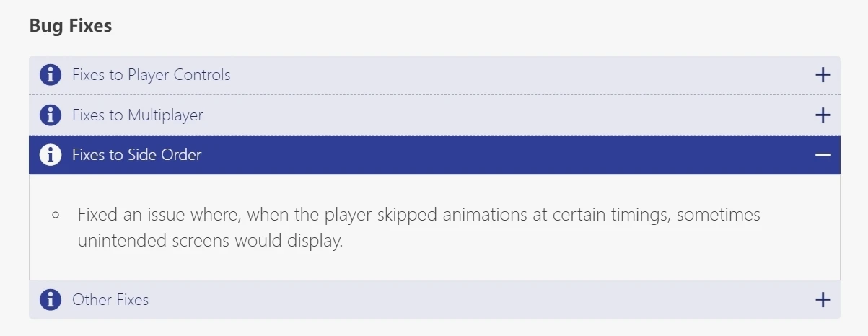
Task: Expand Player Controls using its plus icon
Action: click(823, 75)
